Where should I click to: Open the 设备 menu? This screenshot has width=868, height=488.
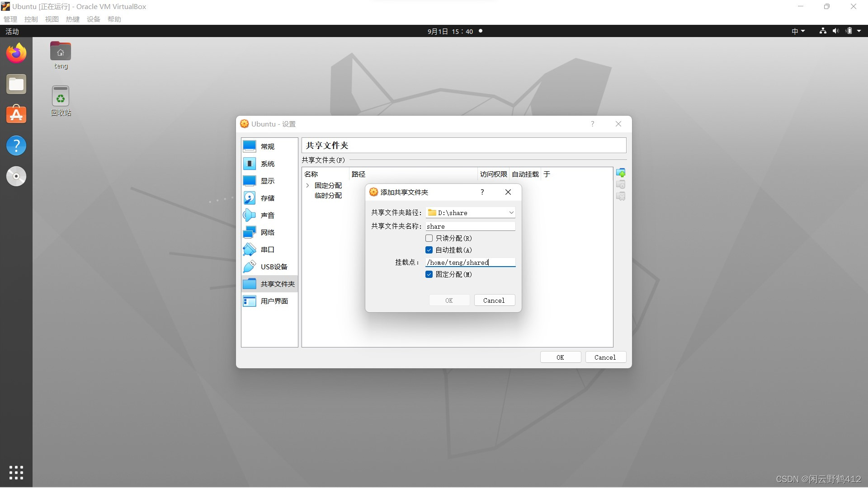point(94,19)
